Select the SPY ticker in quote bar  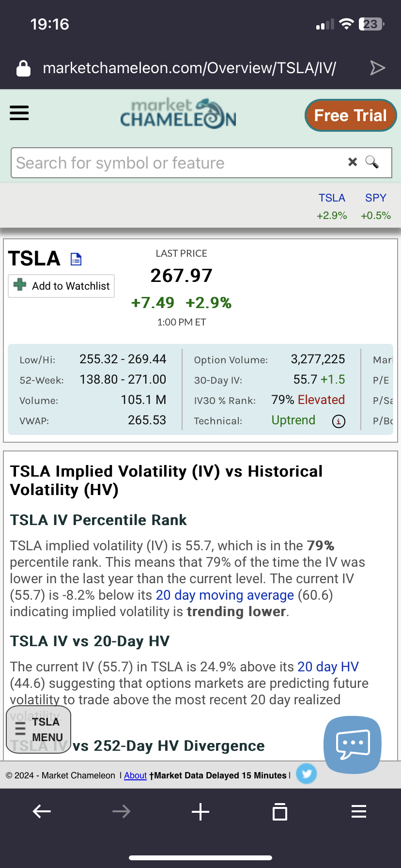pyautogui.click(x=375, y=198)
